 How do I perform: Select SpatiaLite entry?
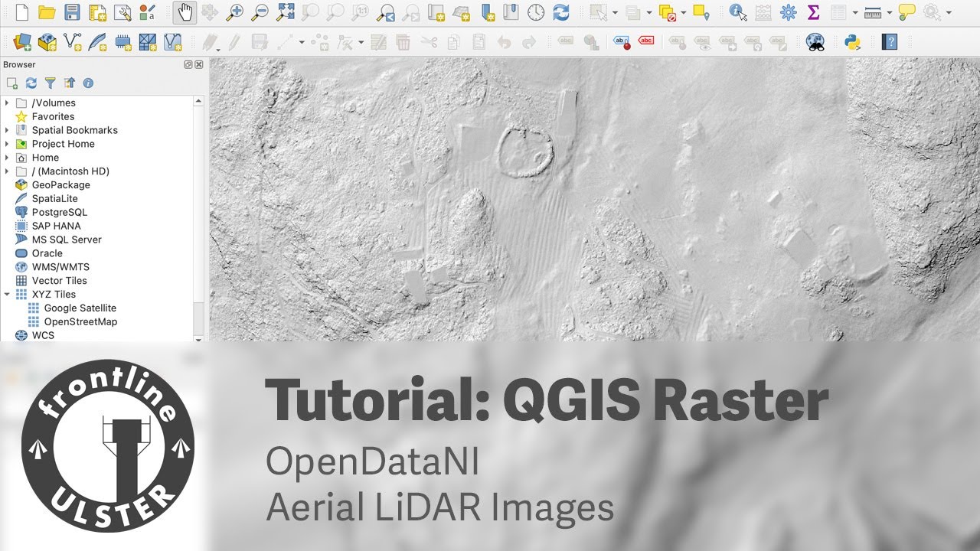(54, 199)
